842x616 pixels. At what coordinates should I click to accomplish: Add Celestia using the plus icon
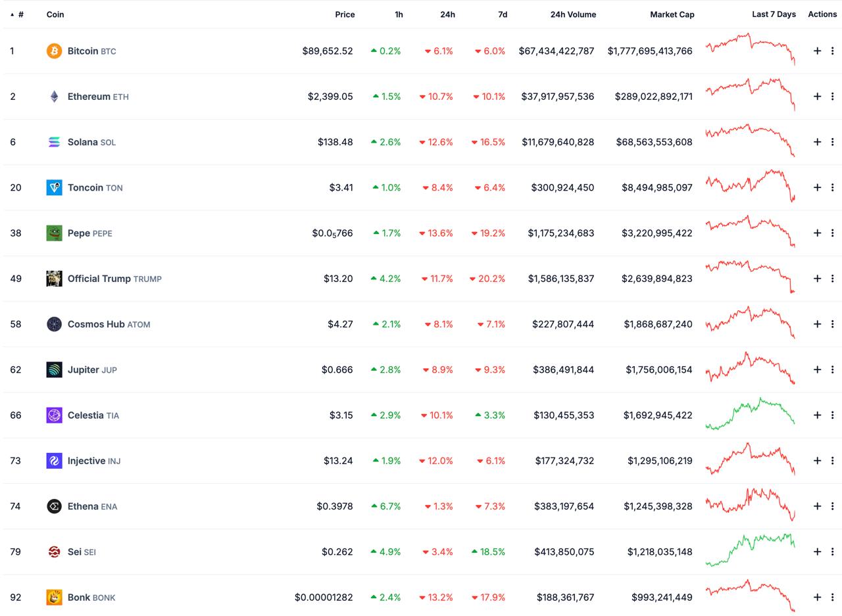click(817, 415)
